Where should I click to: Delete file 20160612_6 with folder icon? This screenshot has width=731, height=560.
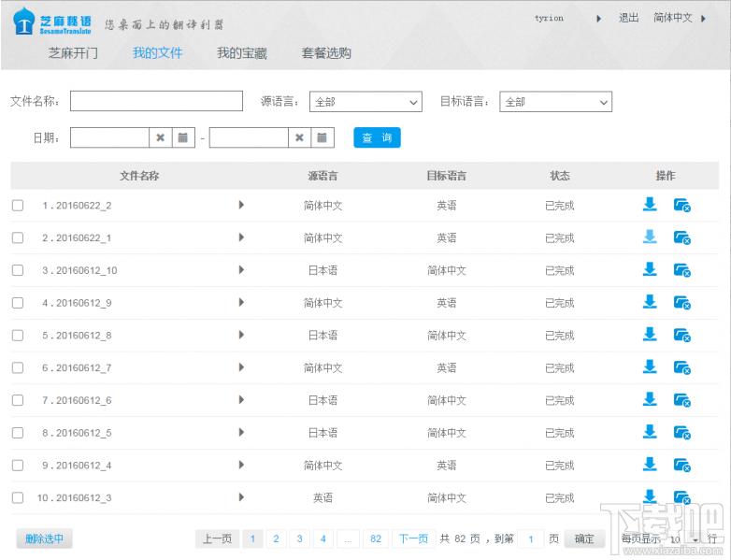click(682, 400)
